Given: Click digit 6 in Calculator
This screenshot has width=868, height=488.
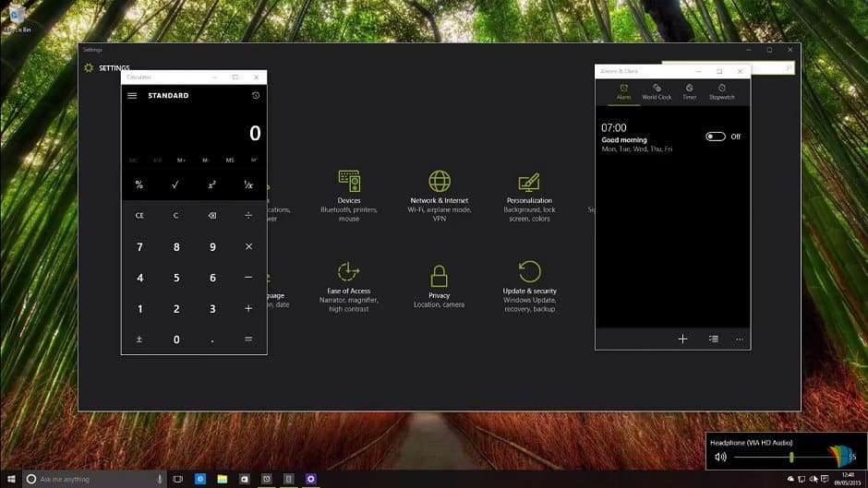Looking at the screenshot, I should pos(212,278).
